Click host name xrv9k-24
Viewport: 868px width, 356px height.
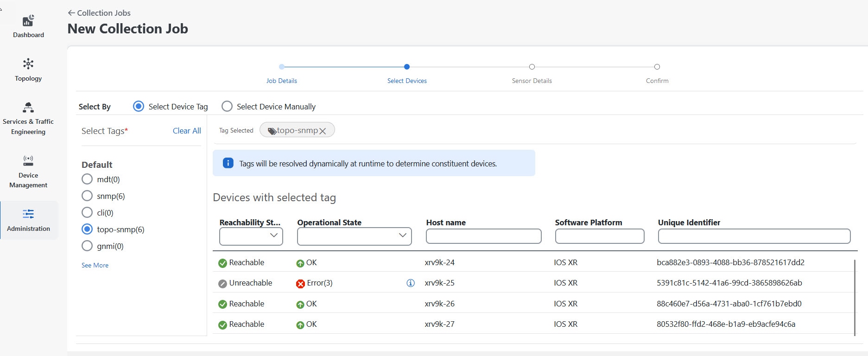tap(439, 262)
